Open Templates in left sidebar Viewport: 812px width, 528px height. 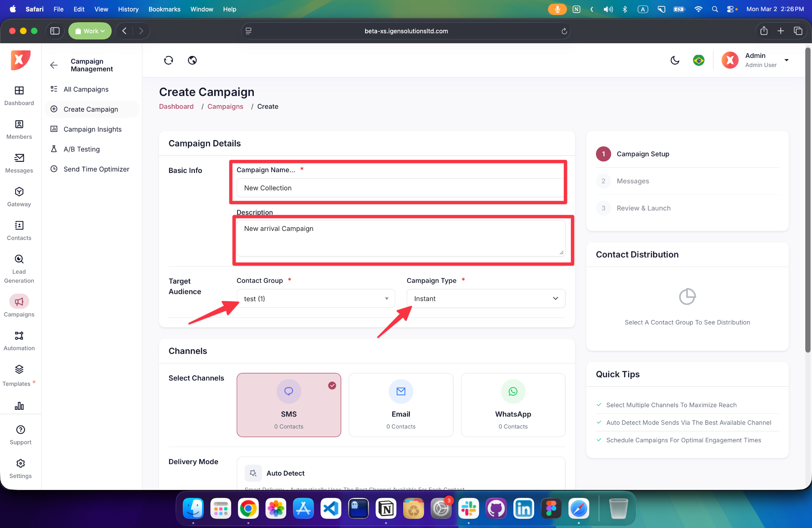19,375
